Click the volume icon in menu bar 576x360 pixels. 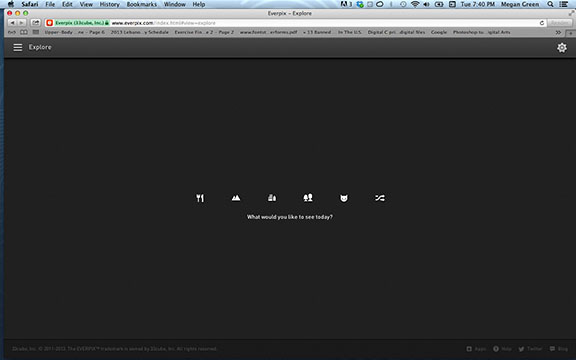426,4
